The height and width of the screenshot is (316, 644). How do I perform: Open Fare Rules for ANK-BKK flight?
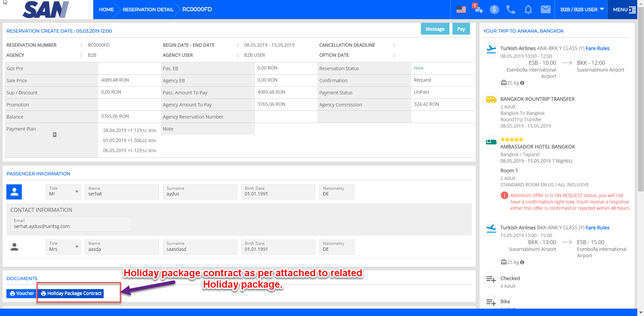click(597, 48)
